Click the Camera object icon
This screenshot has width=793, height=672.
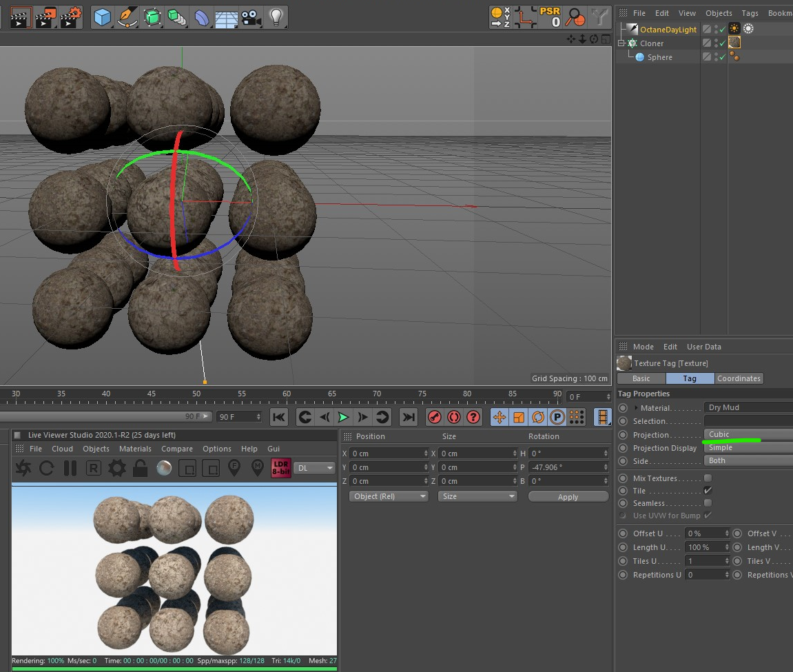coord(251,17)
